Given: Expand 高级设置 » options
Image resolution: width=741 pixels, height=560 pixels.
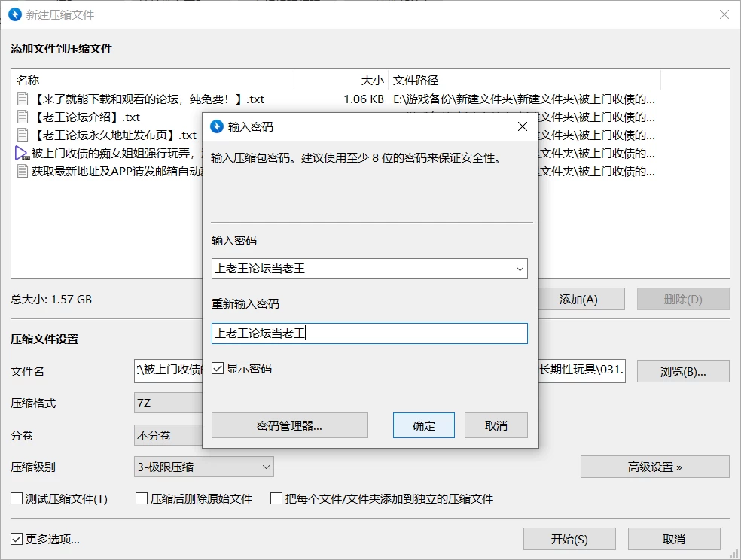Looking at the screenshot, I should point(655,467).
